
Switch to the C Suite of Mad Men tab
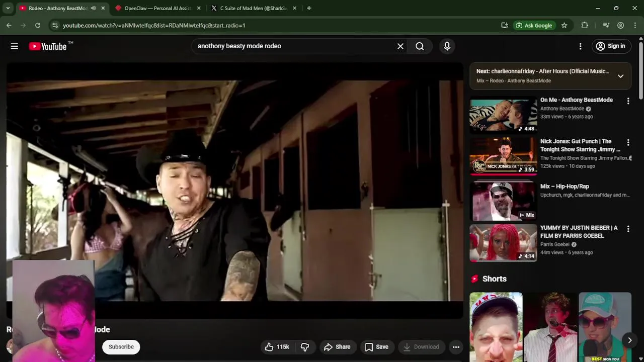(253, 8)
